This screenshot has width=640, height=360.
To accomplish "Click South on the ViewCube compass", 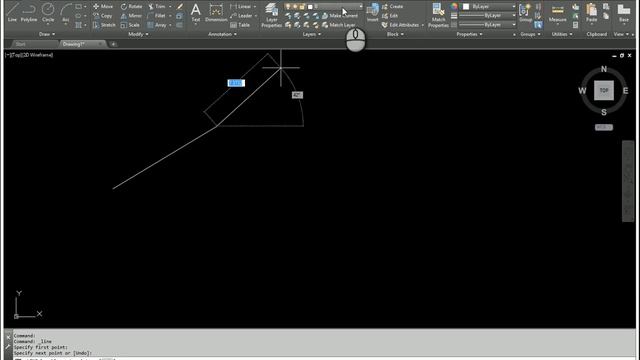I will [604, 112].
